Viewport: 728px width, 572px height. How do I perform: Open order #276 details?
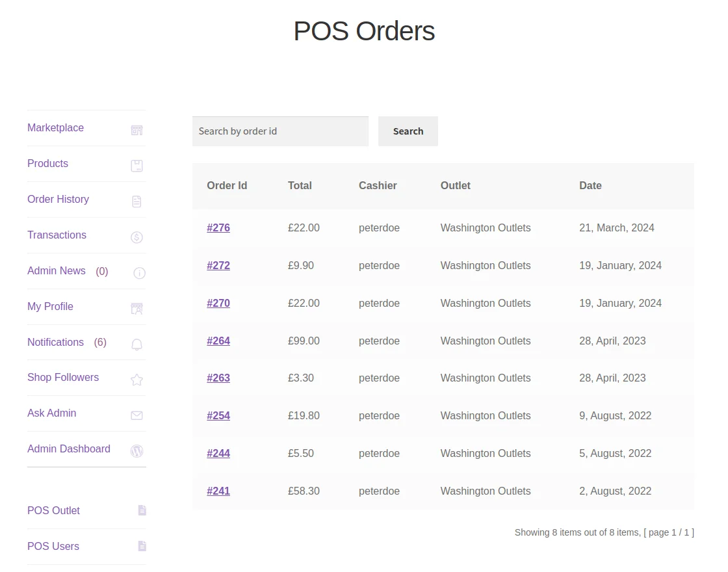click(x=218, y=227)
